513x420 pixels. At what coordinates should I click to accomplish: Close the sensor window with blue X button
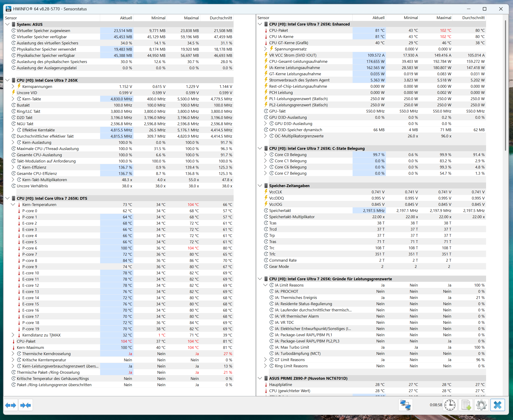coord(498,405)
